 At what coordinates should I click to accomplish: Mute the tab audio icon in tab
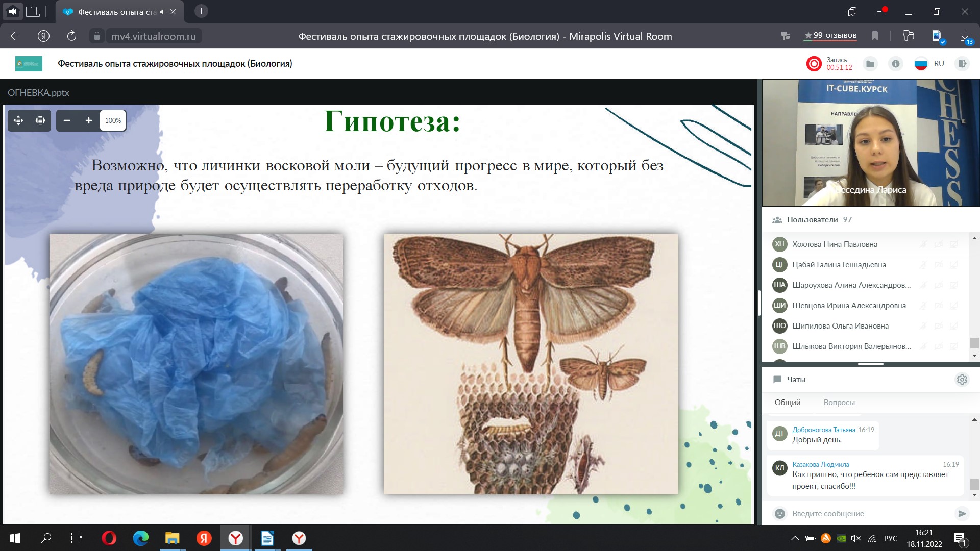pyautogui.click(x=162, y=12)
